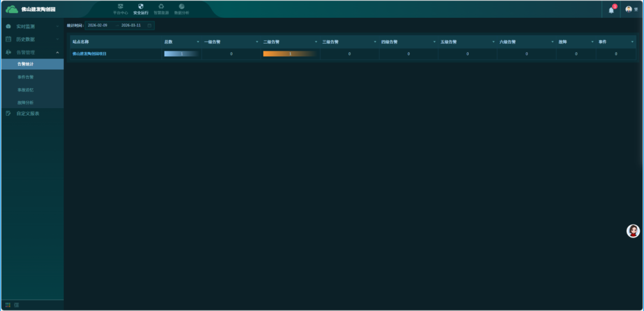The image size is (644, 311).
Task: Go to 平台中心 in top navigation
Action: (120, 9)
